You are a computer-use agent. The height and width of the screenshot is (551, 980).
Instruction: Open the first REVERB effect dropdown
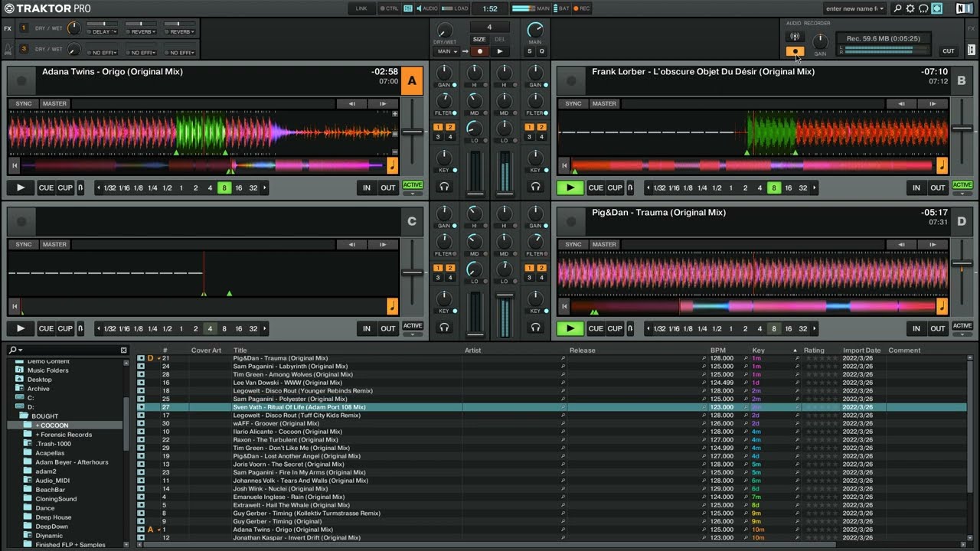141,32
